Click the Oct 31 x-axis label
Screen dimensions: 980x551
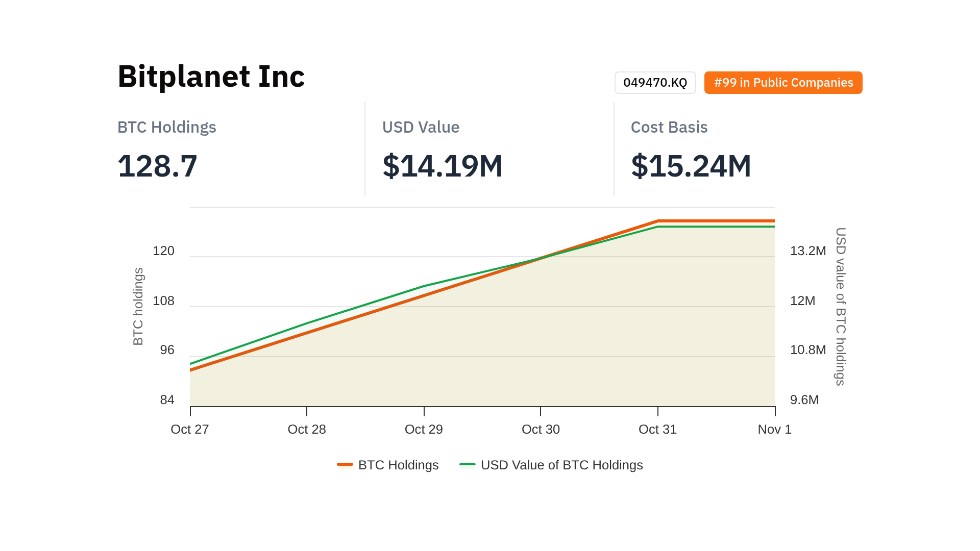(x=657, y=429)
